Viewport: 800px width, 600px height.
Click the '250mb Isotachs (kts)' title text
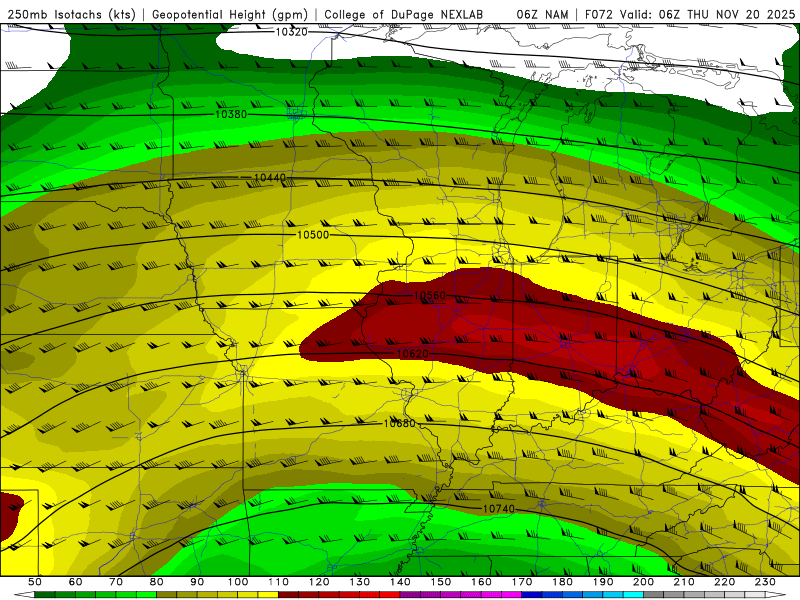point(71,14)
